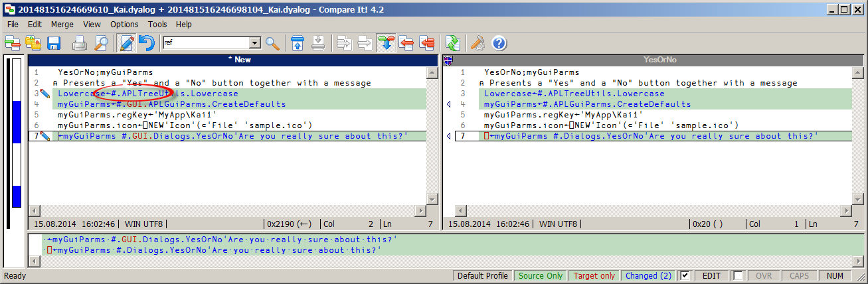The height and width of the screenshot is (284, 868).
Task: Click the left pane vertical scrollbar down arrow
Action: 432,199
